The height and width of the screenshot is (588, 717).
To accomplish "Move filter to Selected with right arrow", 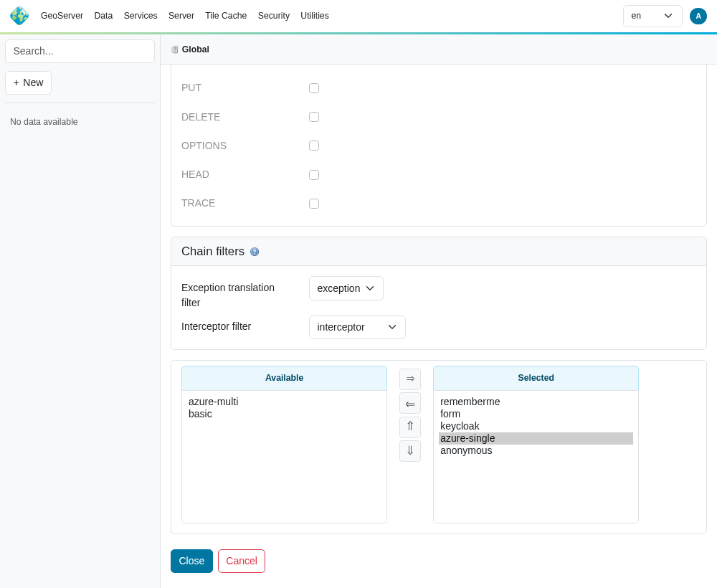I will tap(409, 379).
